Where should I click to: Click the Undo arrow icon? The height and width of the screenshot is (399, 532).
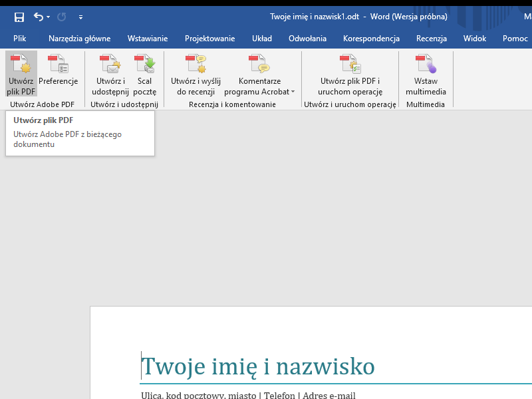tap(38, 17)
